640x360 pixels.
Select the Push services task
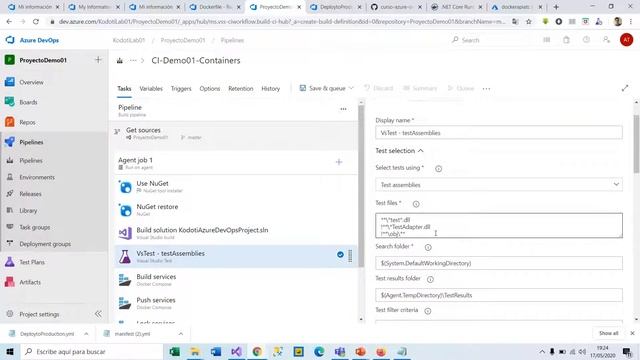point(236,303)
